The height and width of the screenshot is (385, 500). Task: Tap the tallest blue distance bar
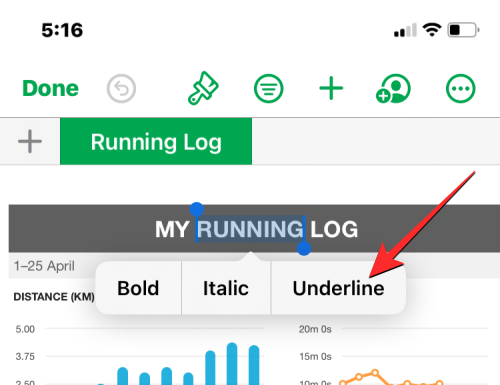[232, 363]
